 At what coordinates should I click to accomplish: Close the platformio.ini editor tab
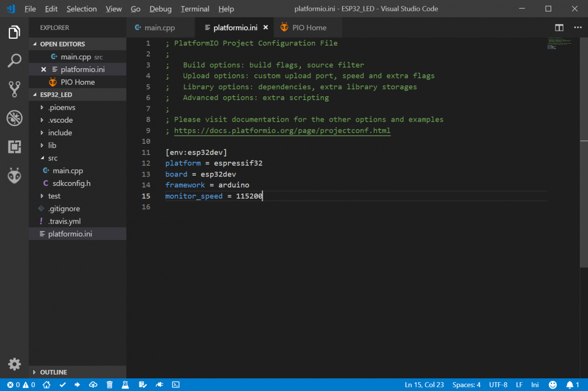266,27
